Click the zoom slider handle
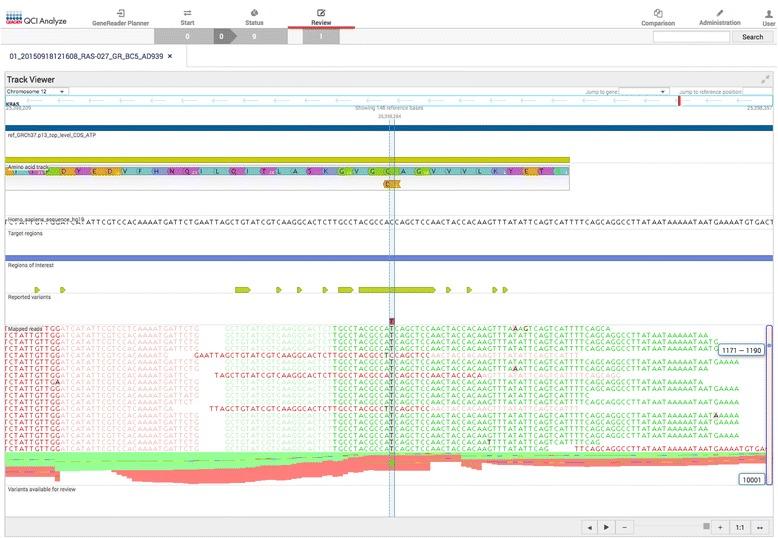Image resolution: width=778 pixels, height=538 pixels. (x=706, y=526)
